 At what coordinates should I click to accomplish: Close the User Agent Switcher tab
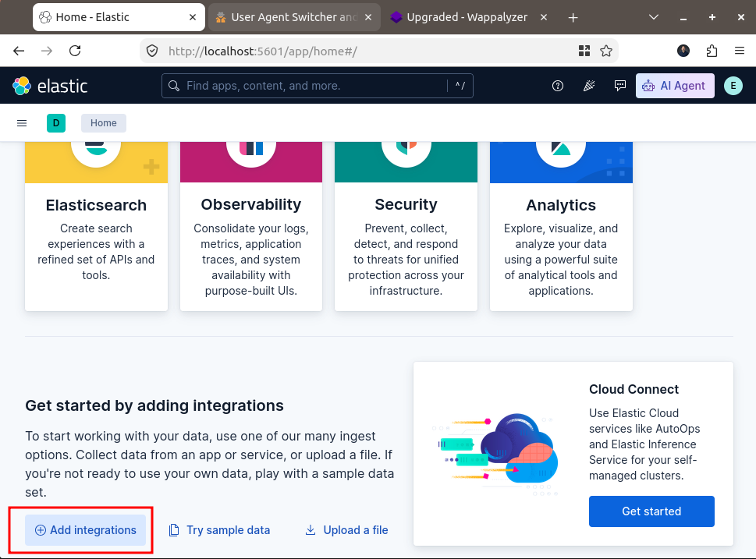368,17
